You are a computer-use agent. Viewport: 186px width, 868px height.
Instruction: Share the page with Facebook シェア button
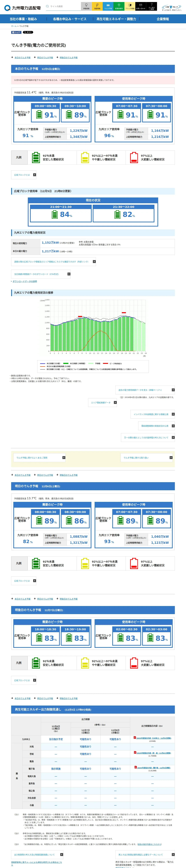click(x=16, y=32)
